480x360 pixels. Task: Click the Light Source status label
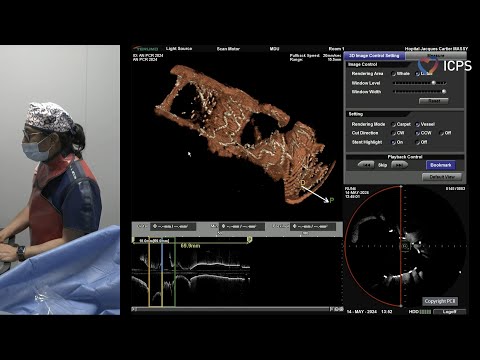click(179, 49)
